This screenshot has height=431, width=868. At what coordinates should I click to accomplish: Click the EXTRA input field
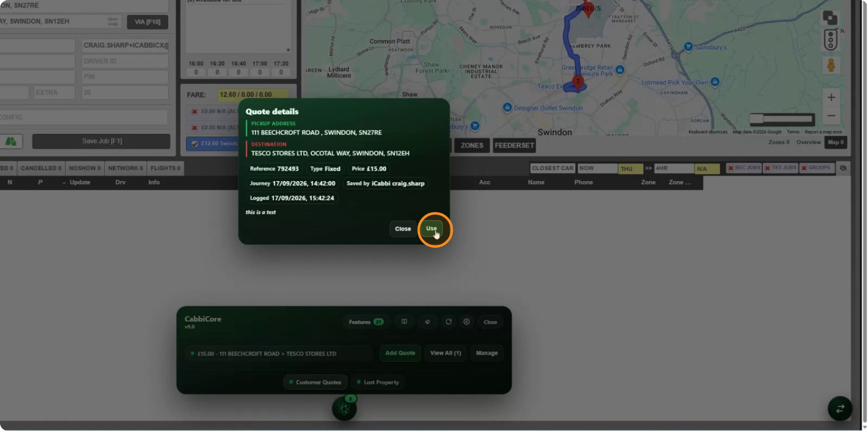coord(54,93)
